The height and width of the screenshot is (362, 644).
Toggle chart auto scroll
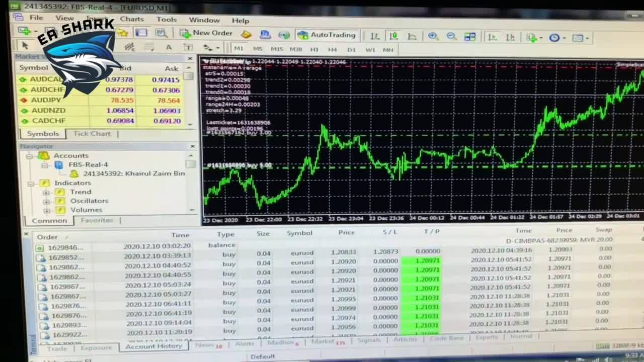pyautogui.click(x=493, y=37)
